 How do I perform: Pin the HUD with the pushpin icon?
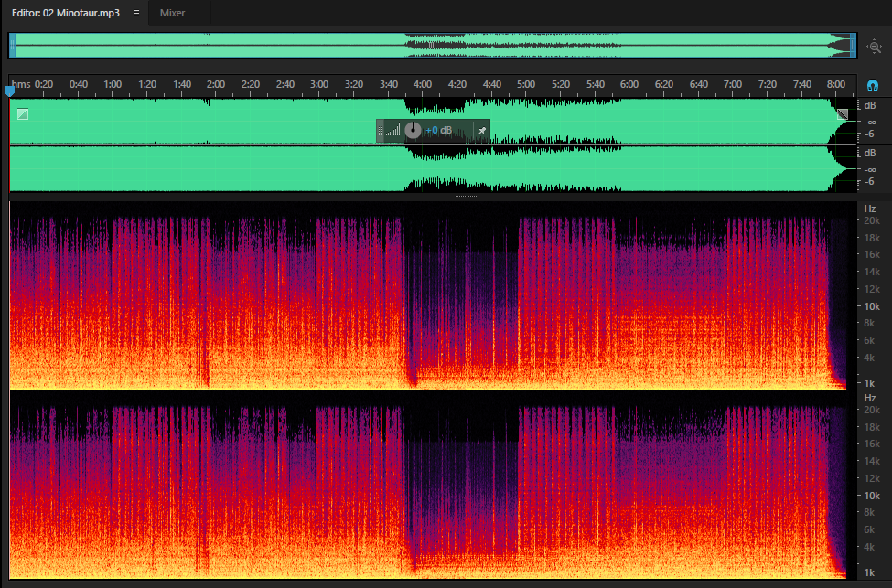[x=481, y=131]
